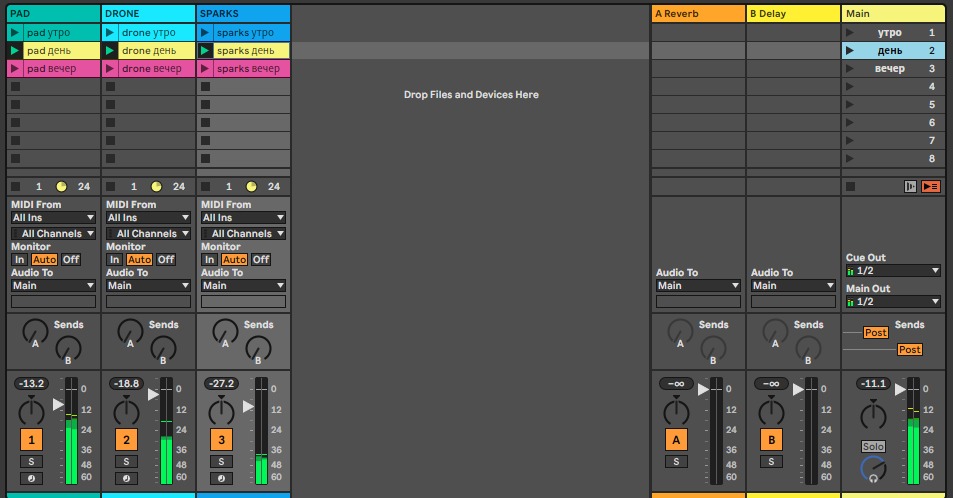Screen dimensions: 953x498
Task: Click Main track cue volume headphone knob
Action: coord(873,469)
